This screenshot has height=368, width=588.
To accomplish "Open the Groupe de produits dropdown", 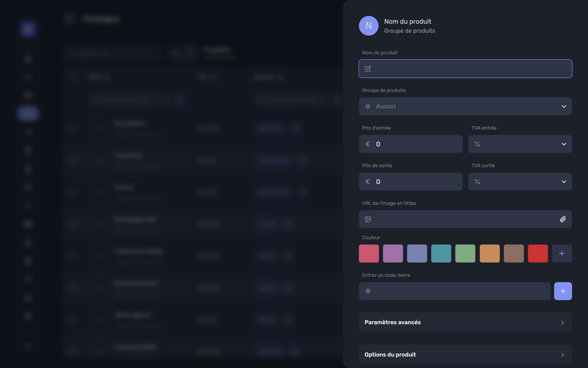I will point(465,106).
